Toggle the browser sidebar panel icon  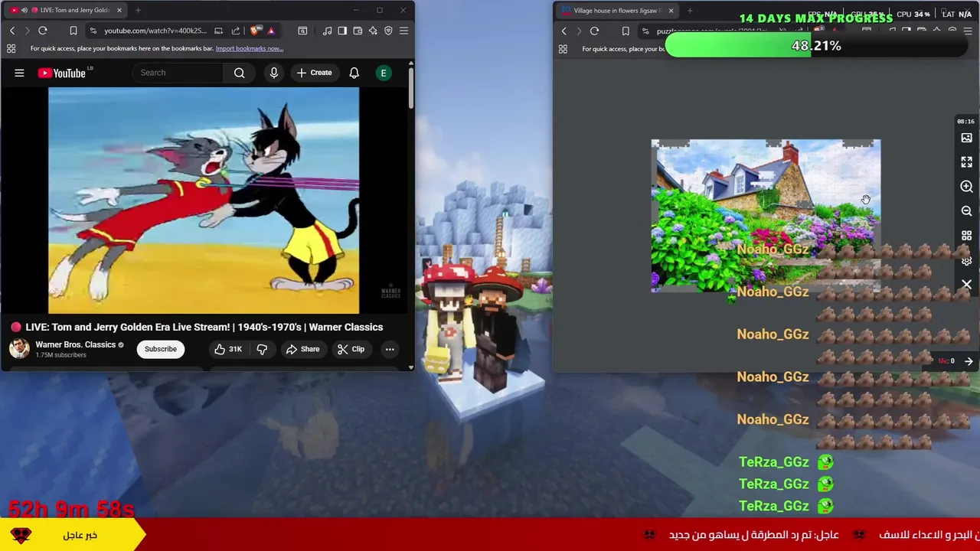pos(342,31)
